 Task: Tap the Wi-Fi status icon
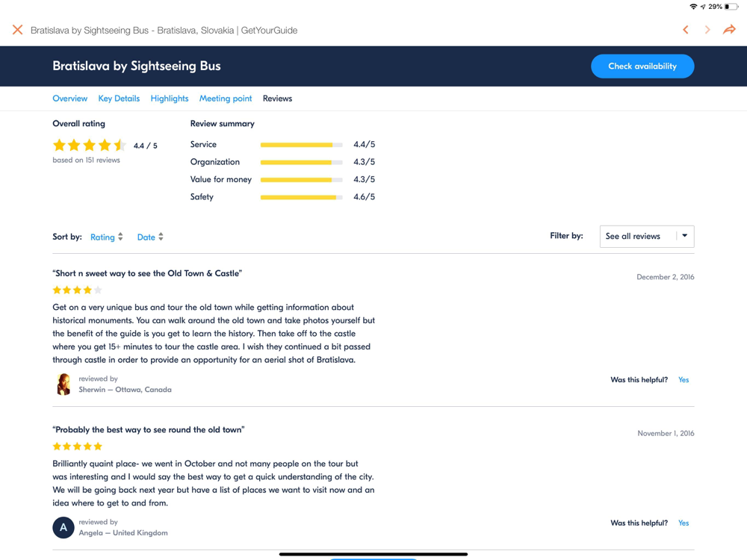point(694,7)
